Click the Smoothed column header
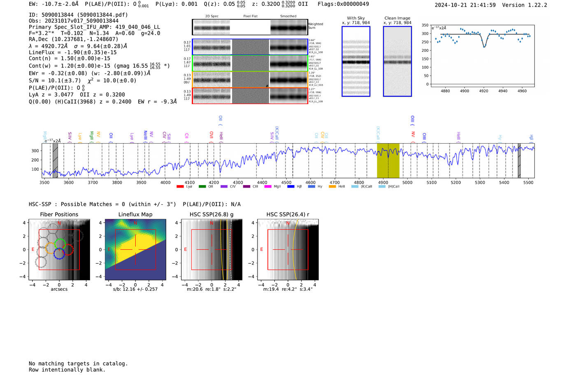Image resolution: width=576 pixels, height=392 pixels. coord(288,16)
